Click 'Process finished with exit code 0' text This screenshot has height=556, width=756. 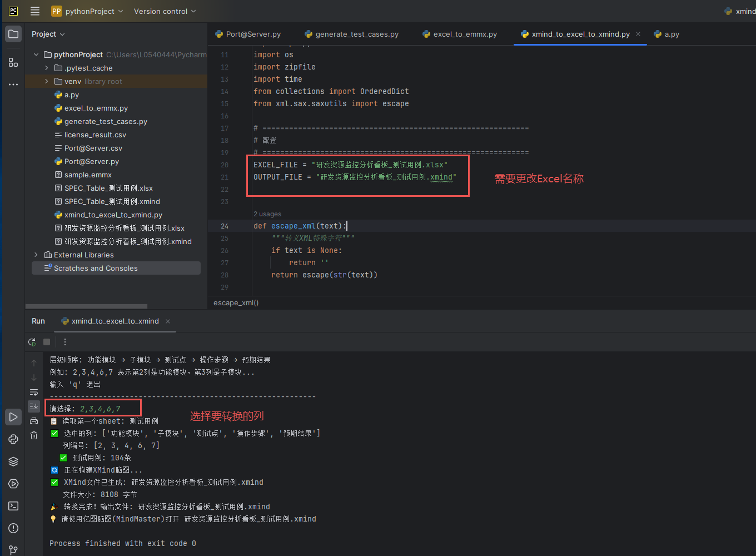(x=123, y=543)
